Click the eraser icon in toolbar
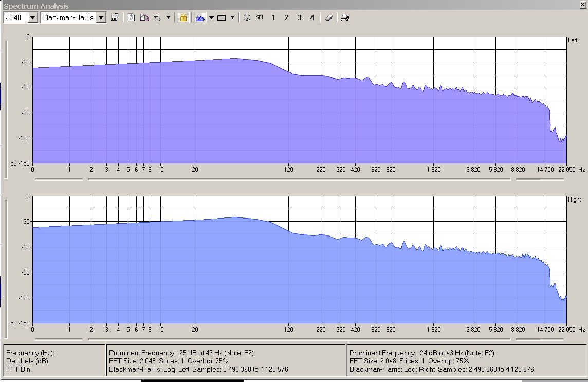This screenshot has height=382, width=588. tap(329, 17)
